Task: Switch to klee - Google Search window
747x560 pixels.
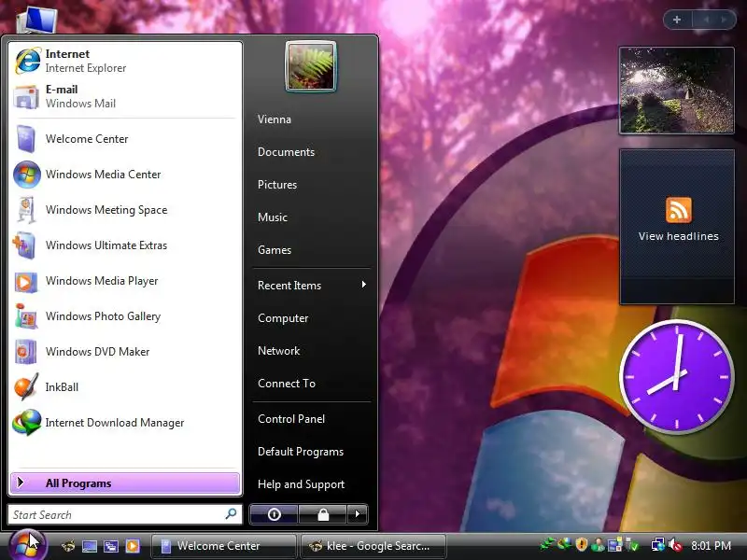Action: [374, 546]
